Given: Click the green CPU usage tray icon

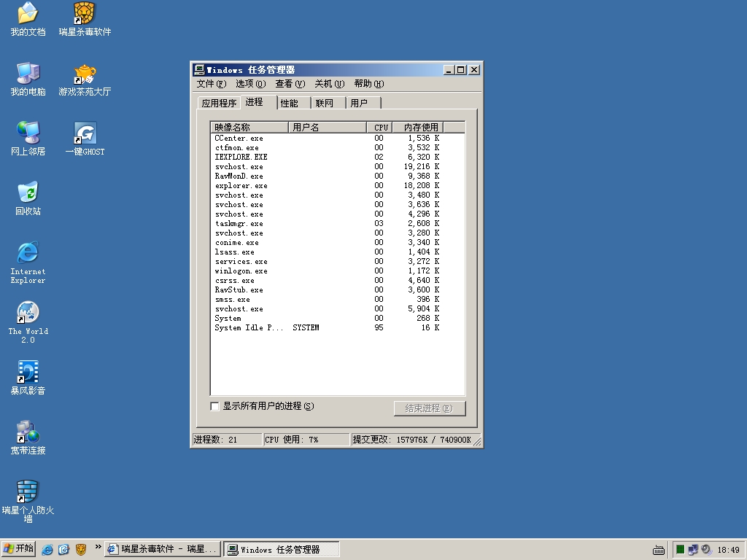Looking at the screenshot, I should [x=681, y=550].
